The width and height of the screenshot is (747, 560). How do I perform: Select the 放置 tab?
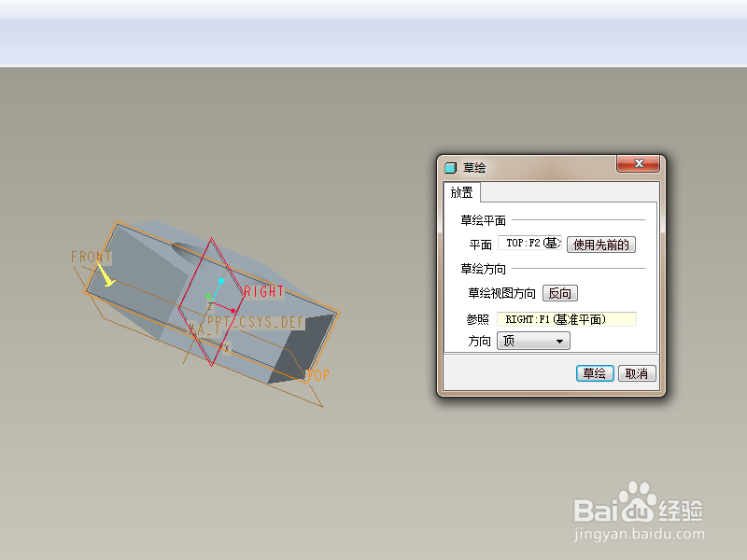pos(461,192)
